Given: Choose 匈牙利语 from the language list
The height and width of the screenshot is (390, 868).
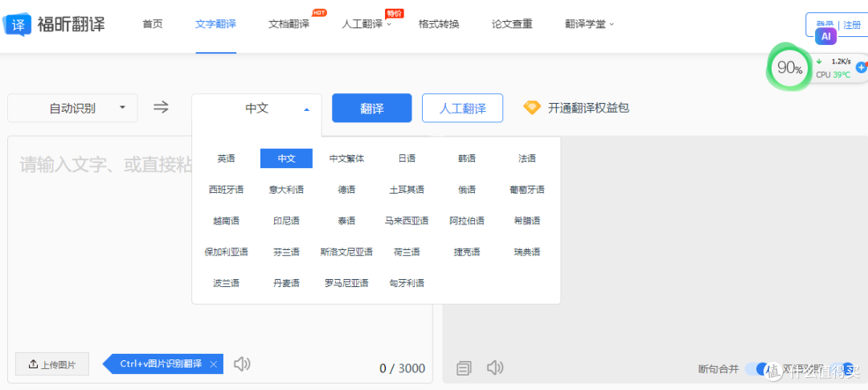Looking at the screenshot, I should 407,283.
